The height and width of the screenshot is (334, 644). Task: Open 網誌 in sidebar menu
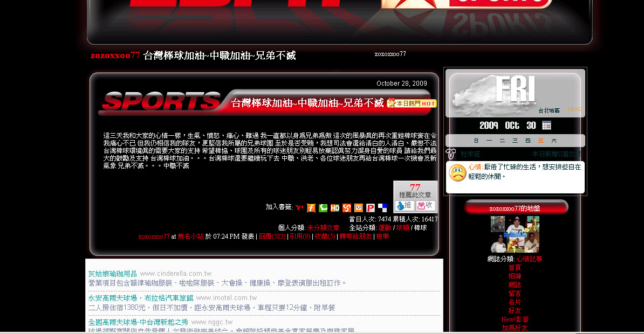click(515, 285)
